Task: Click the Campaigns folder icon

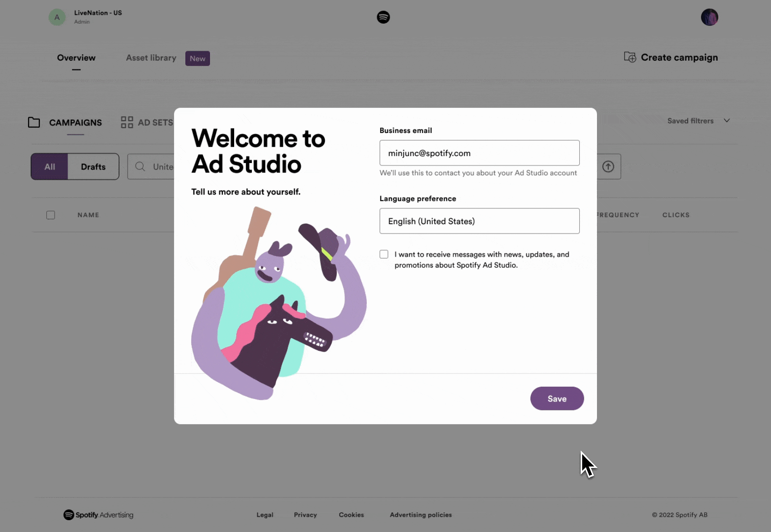Action: [x=34, y=122]
